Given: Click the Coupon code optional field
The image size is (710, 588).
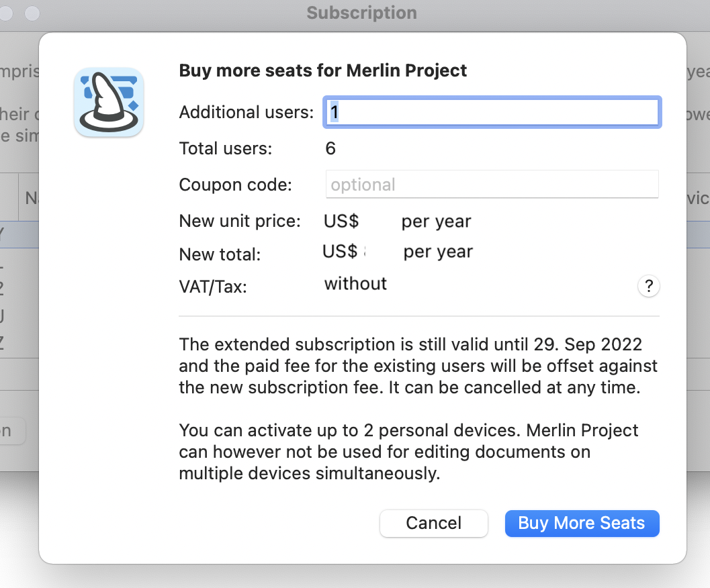Looking at the screenshot, I should pos(492,184).
